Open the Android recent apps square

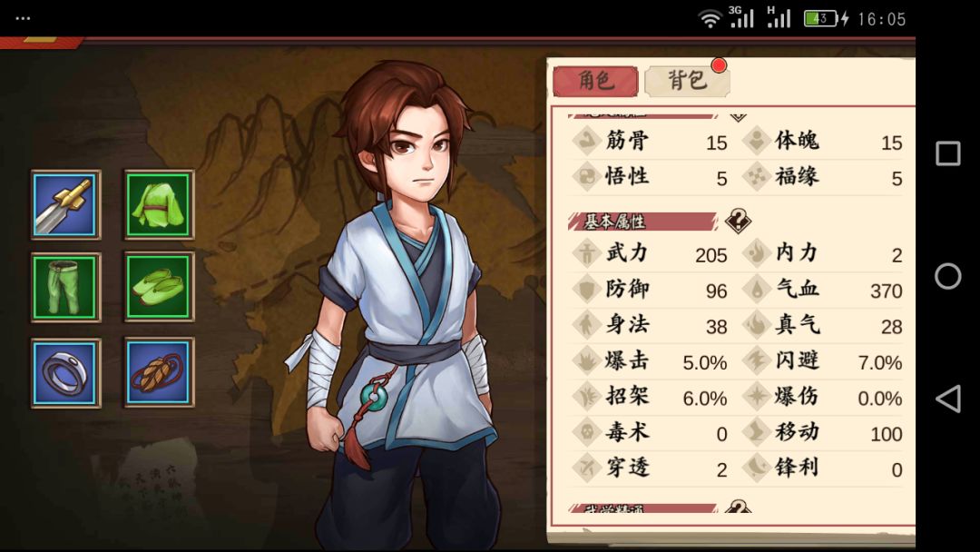(x=948, y=153)
